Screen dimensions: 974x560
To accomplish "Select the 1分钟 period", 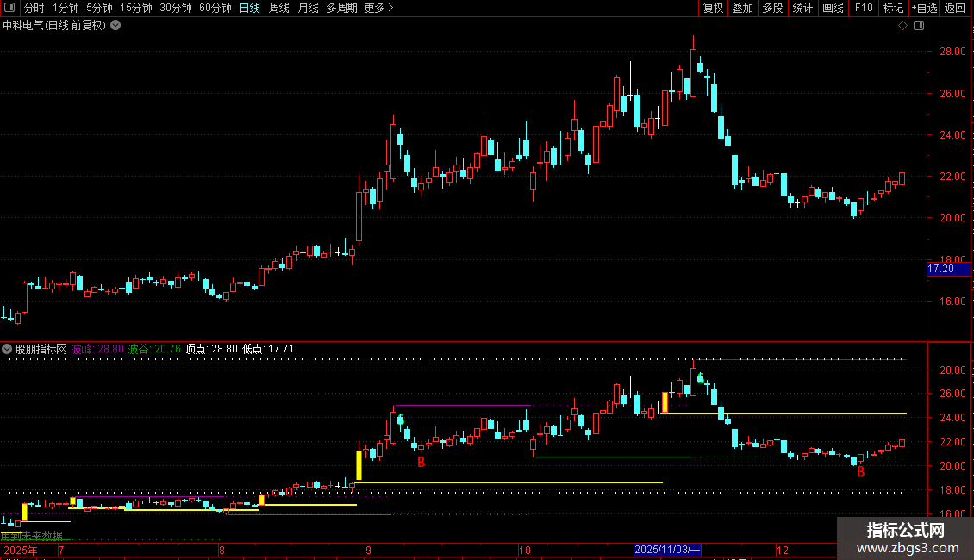I will point(66,8).
